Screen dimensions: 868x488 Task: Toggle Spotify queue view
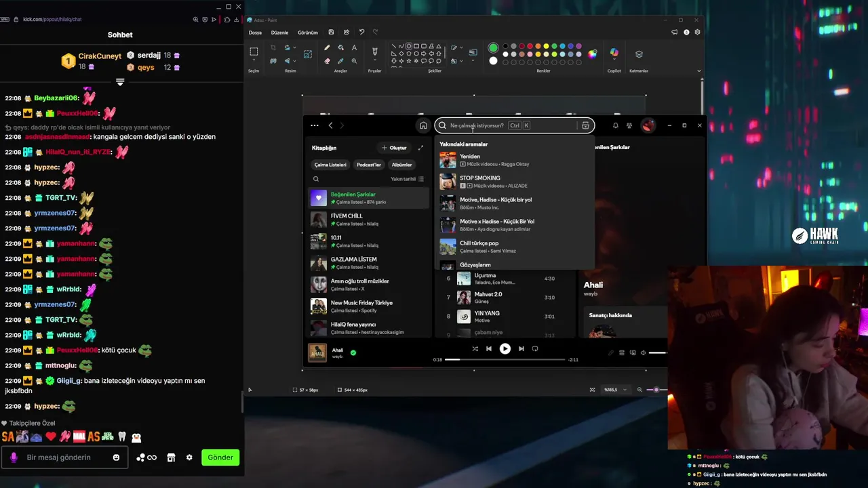click(x=622, y=352)
